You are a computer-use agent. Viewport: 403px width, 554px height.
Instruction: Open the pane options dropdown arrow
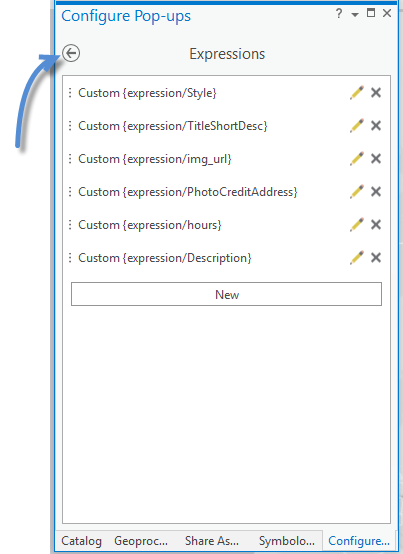click(x=355, y=14)
